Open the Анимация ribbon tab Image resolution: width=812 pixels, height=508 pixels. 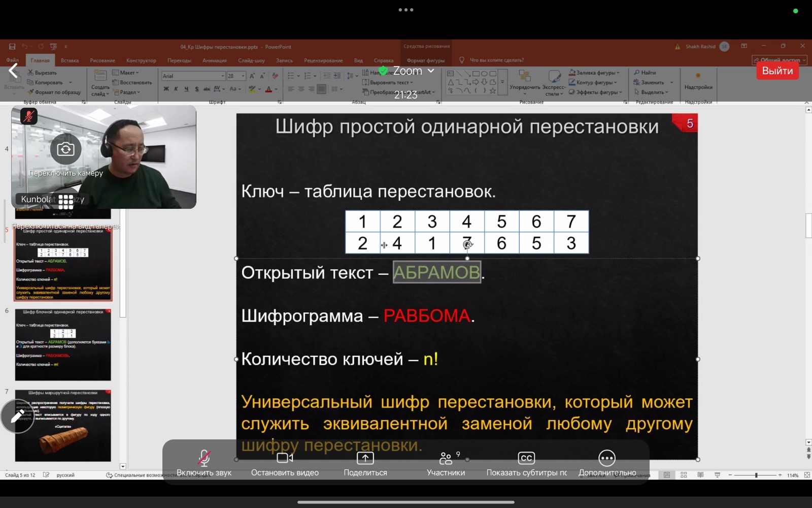coord(214,60)
